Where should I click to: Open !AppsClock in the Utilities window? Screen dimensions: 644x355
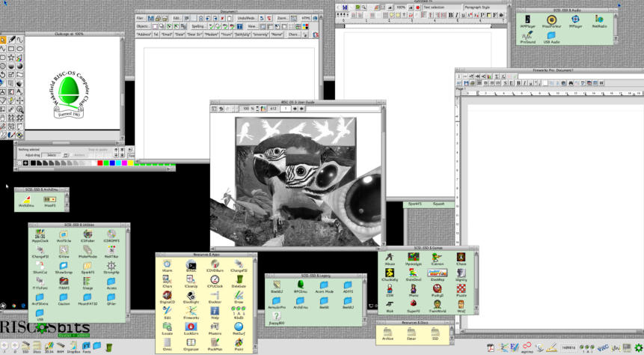[x=40, y=236]
